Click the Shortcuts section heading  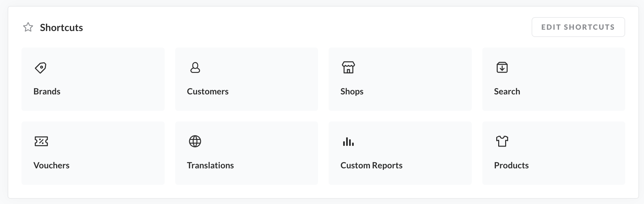pos(61,27)
